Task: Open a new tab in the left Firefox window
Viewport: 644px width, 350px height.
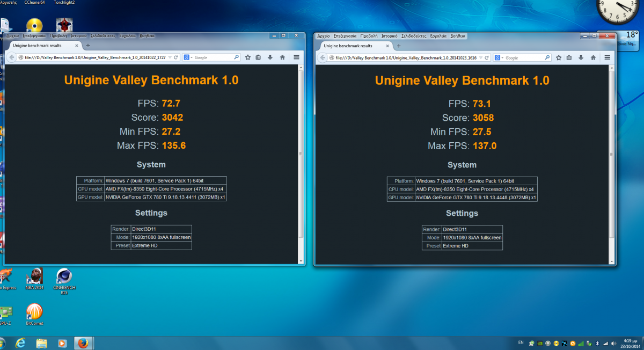Action: (x=88, y=46)
